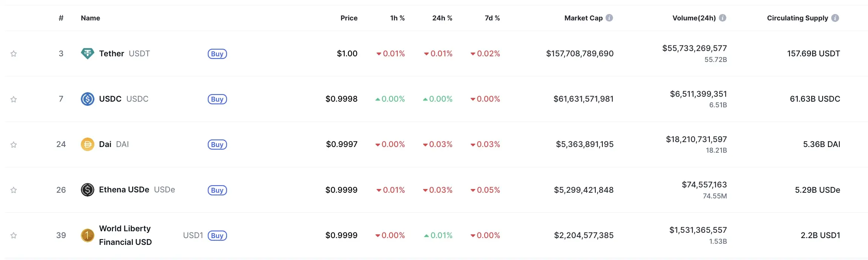Toggle the watchlist star for Dai
This screenshot has width=868, height=260.
14,145
